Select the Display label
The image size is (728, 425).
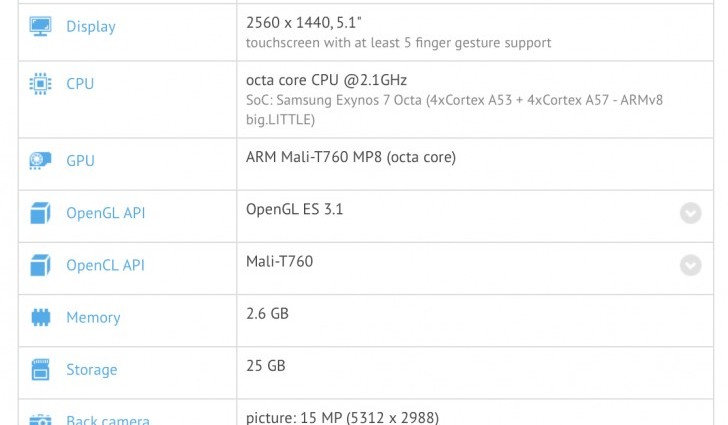[91, 27]
